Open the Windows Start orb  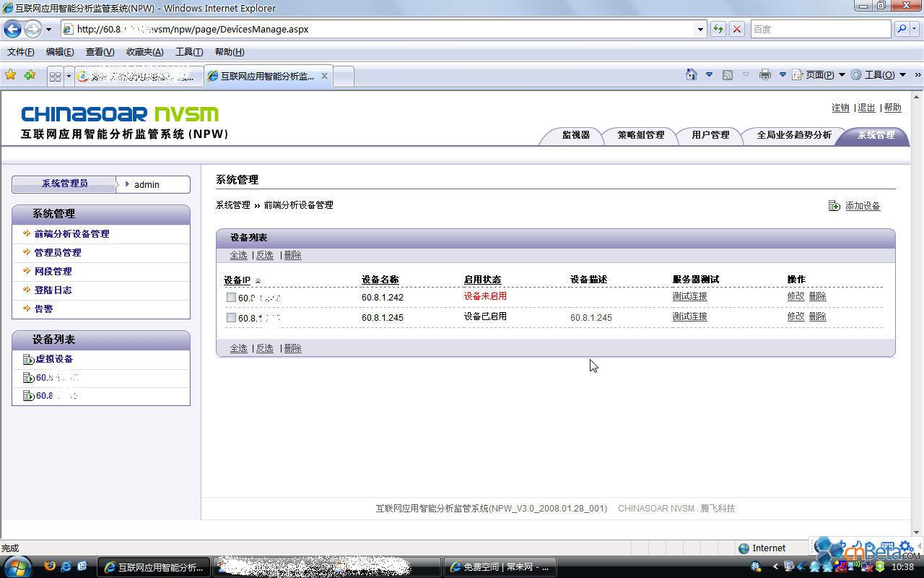point(17,566)
